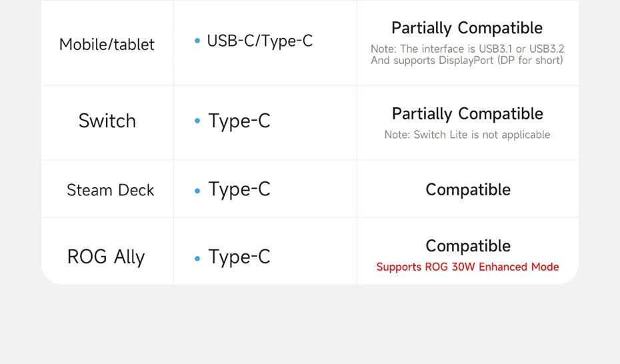This screenshot has width=620, height=364.
Task: Click the blue bullet beside USB-C/Type-C
Action: coord(197,41)
